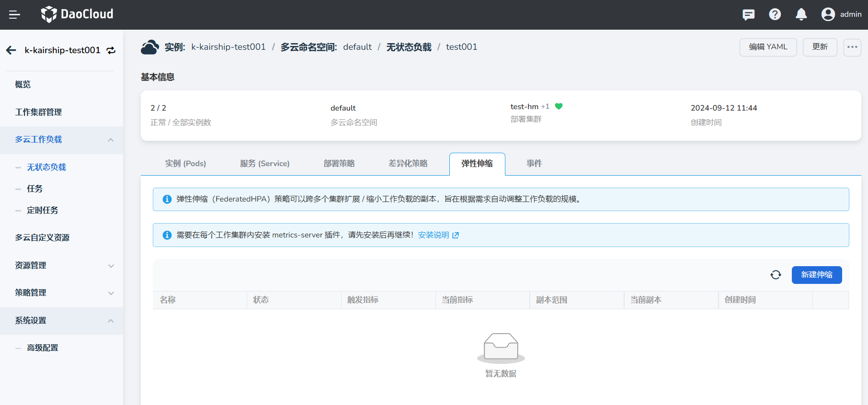Screen dimensions: 868x405
Task: Click default in the breadcrumb
Action: (x=357, y=47)
